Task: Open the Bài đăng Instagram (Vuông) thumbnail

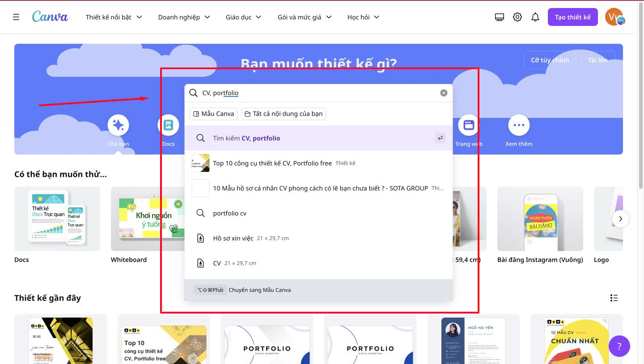Action: pos(540,219)
